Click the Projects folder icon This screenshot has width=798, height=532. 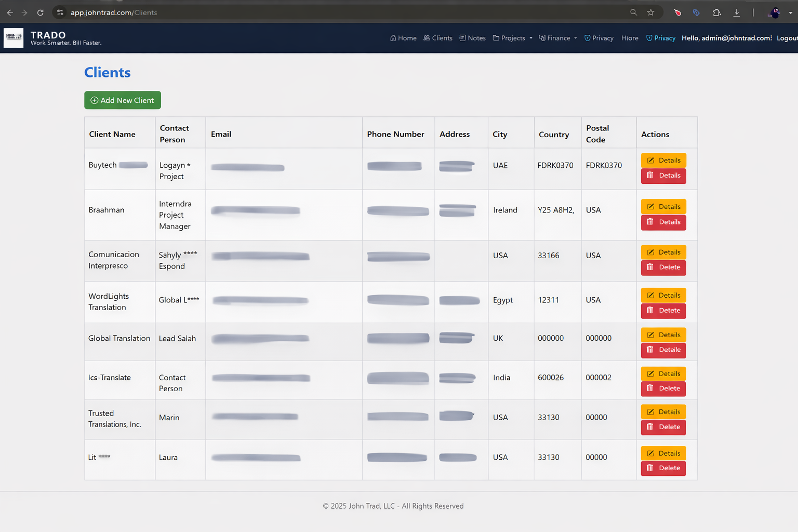coord(497,38)
